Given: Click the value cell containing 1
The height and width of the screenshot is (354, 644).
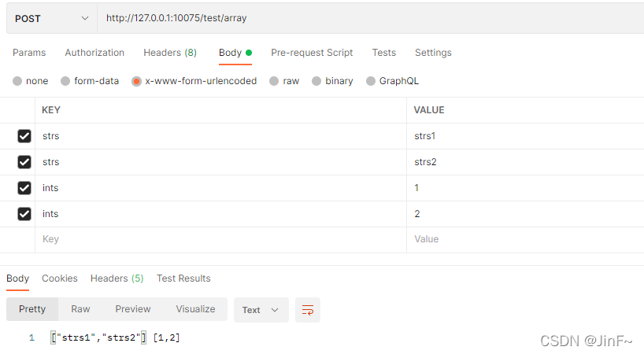Looking at the screenshot, I should click(525, 188).
